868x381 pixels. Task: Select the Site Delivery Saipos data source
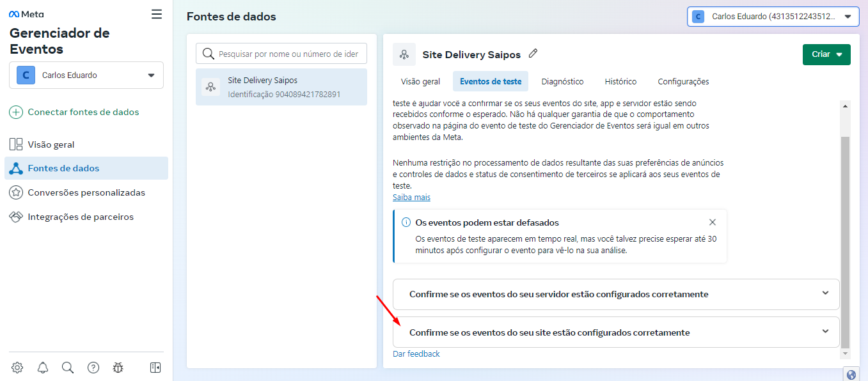281,87
